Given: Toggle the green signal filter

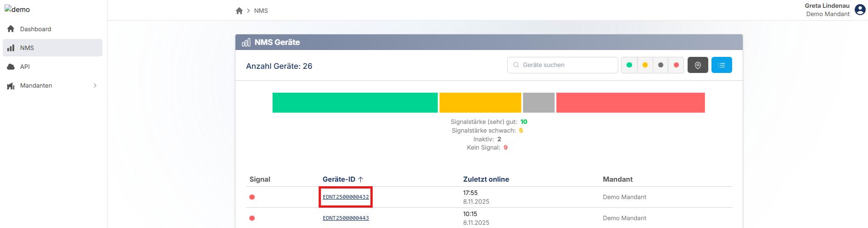Looking at the screenshot, I should click(x=629, y=65).
